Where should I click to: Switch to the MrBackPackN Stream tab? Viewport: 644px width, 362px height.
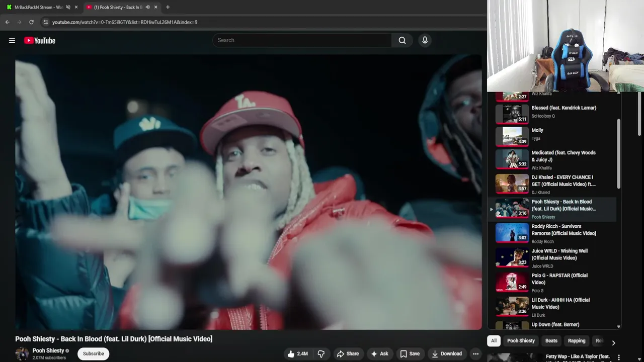[38, 7]
